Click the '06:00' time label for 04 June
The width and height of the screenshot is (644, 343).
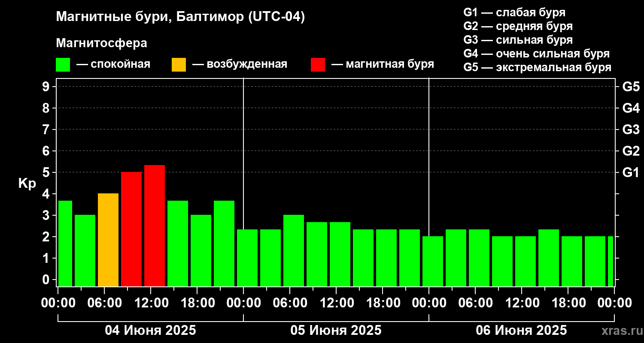[x=104, y=303]
